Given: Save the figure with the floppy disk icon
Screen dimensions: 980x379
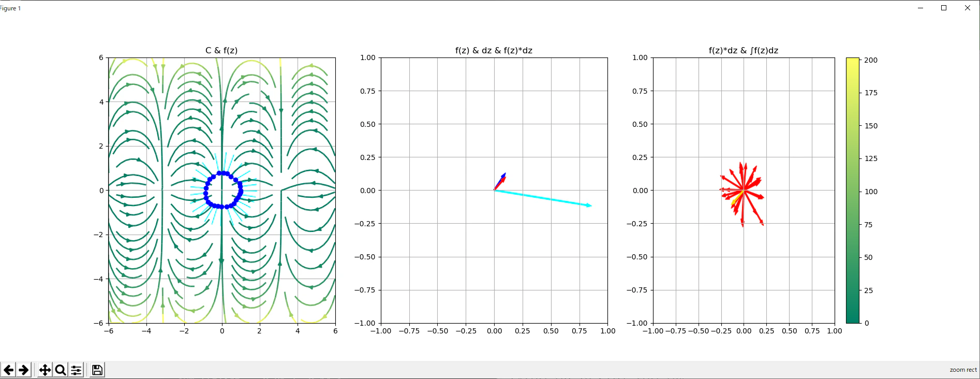Looking at the screenshot, I should point(97,370).
